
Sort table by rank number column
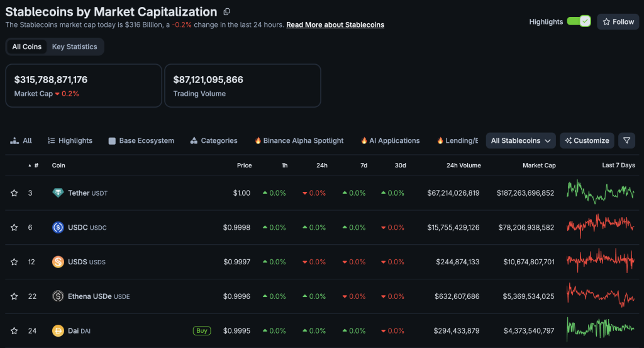pyautogui.click(x=34, y=166)
